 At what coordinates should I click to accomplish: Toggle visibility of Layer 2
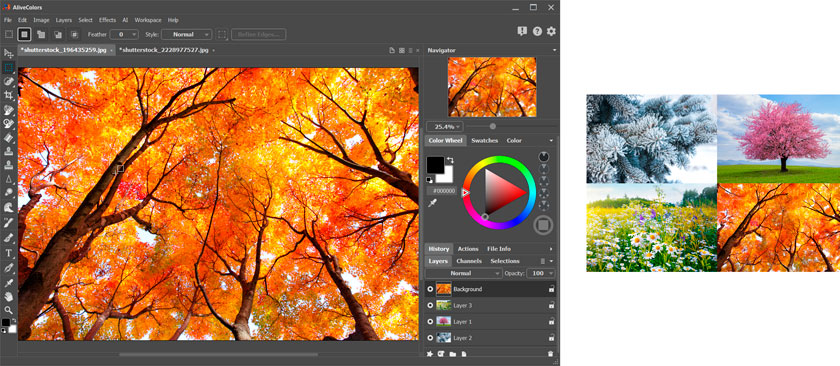[x=430, y=338]
